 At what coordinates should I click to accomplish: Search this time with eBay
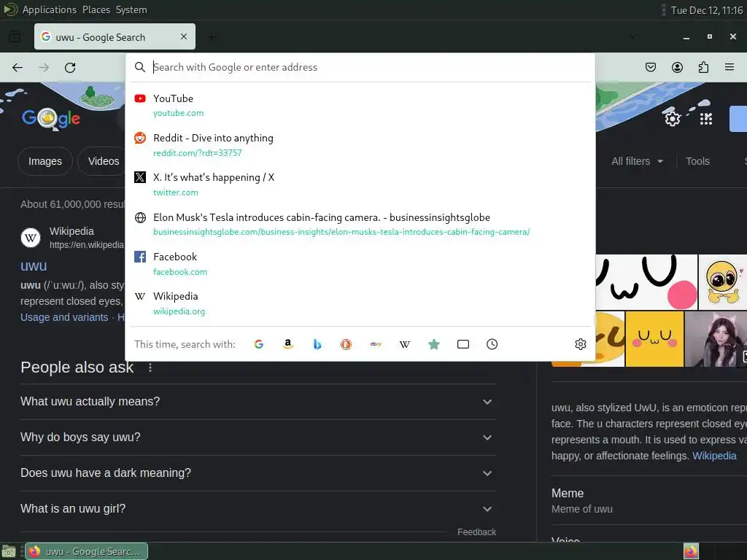pyautogui.click(x=376, y=344)
